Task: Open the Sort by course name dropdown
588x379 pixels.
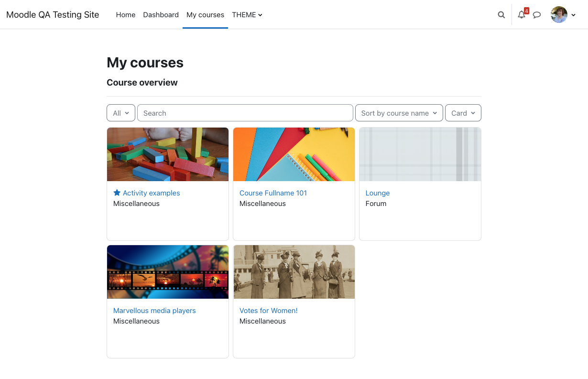Action: (x=399, y=113)
